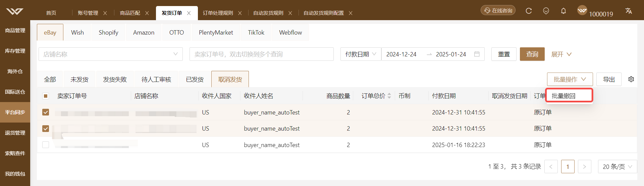The image size is (644, 186).
Task: Open 平台同步 in the sidebar
Action: click(15, 112)
